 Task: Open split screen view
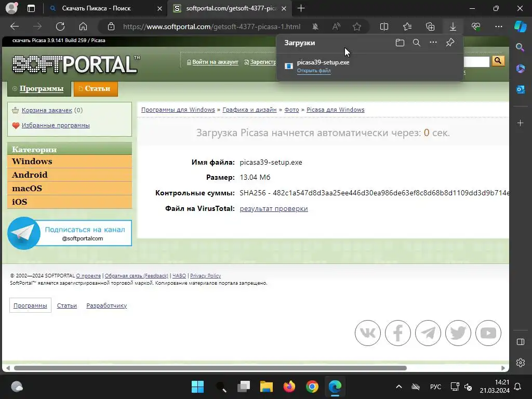(384, 26)
